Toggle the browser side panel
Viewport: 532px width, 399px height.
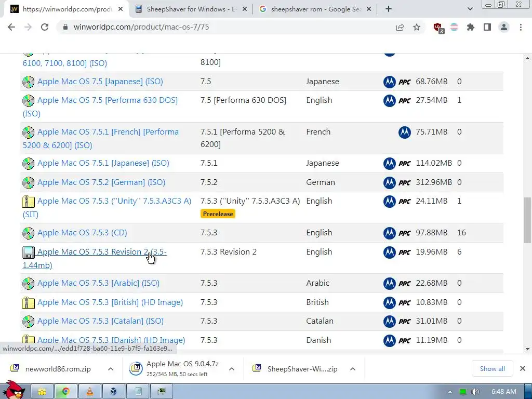tap(487, 27)
